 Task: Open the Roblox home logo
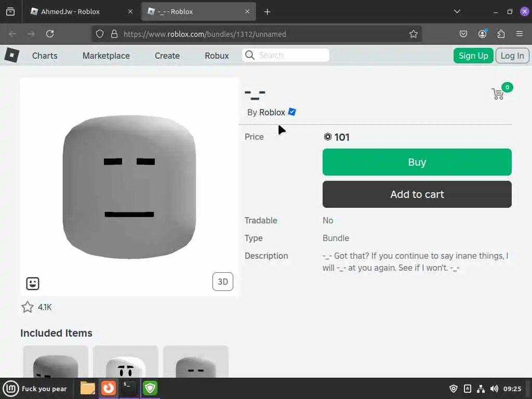[12, 55]
